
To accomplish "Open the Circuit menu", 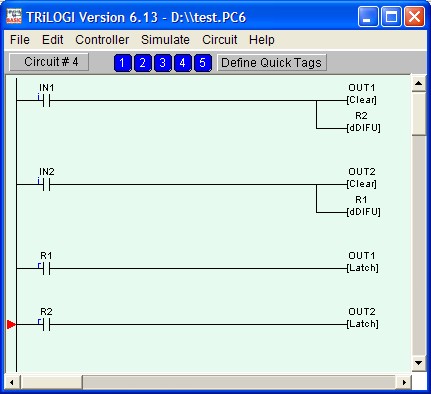I will click(x=220, y=40).
